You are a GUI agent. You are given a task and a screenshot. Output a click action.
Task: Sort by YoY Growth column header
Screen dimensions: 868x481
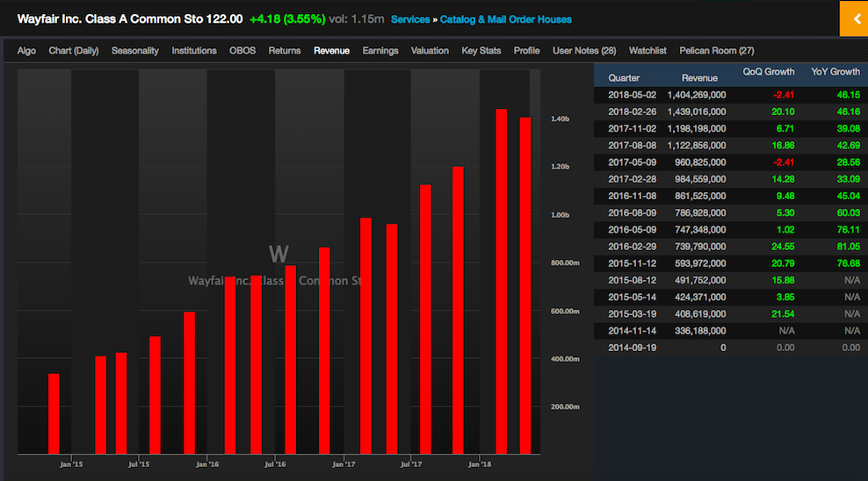835,72
